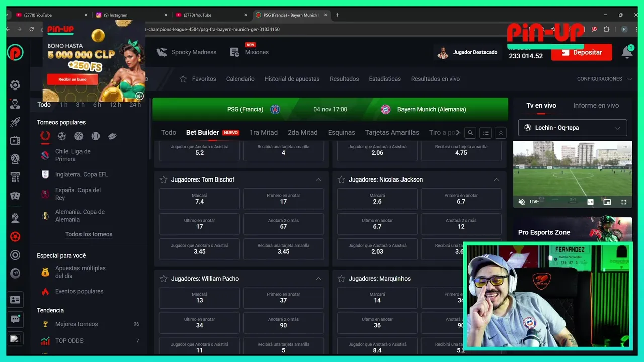The image size is (644, 362).
Task: Open the notifications bell
Action: pos(627,52)
